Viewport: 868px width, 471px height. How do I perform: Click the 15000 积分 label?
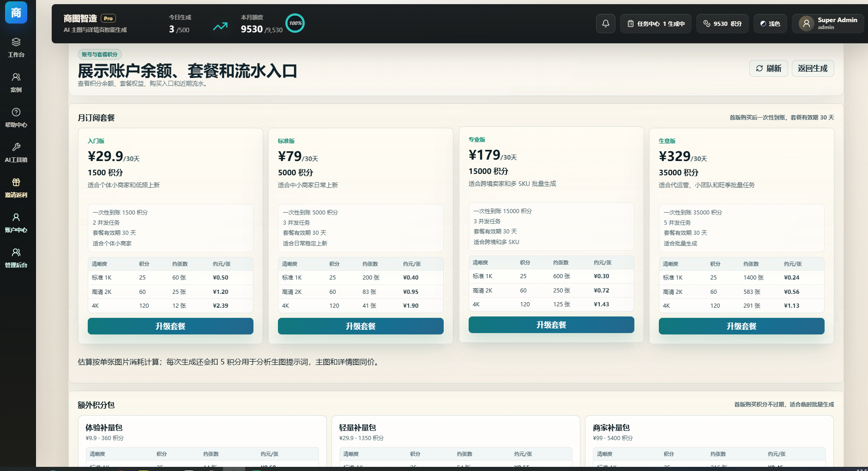coord(488,171)
